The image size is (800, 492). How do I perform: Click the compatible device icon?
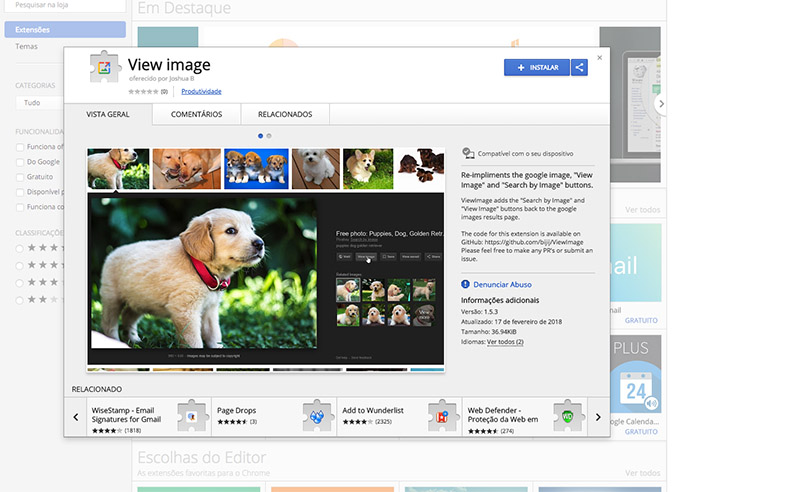point(468,153)
